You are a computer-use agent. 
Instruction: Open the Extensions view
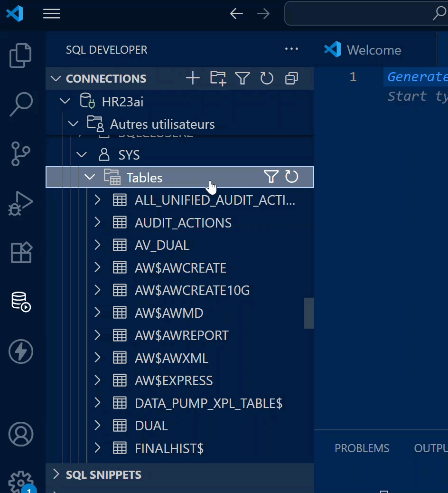point(21,253)
